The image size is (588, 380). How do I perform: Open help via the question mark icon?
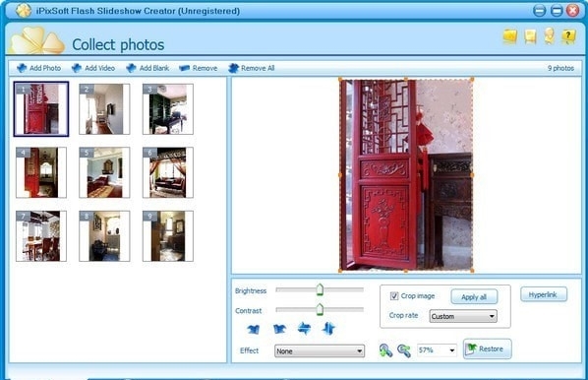[x=568, y=36]
